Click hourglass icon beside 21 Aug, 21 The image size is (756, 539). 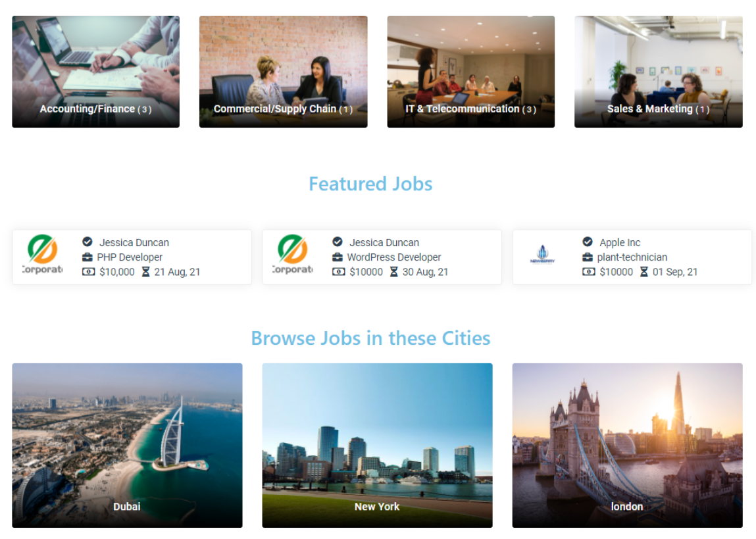point(145,272)
